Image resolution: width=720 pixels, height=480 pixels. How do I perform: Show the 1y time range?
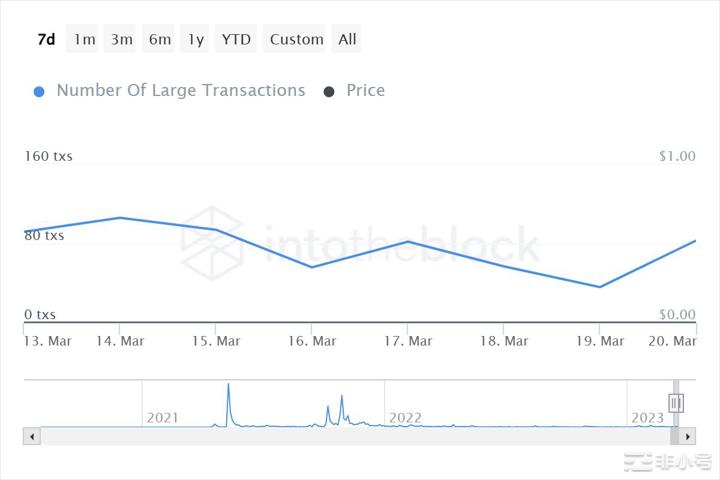click(196, 40)
